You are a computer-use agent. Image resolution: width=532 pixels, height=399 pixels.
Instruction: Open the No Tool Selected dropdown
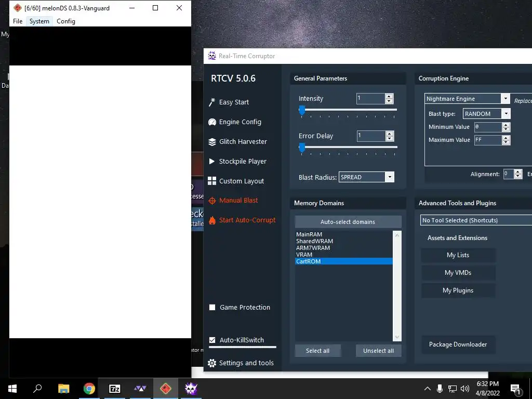click(x=476, y=220)
